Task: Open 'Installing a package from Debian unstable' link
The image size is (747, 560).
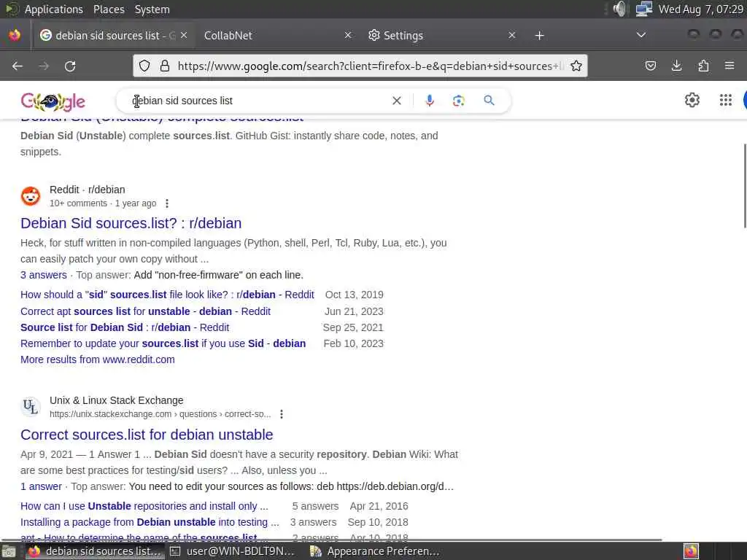Action: point(150,522)
